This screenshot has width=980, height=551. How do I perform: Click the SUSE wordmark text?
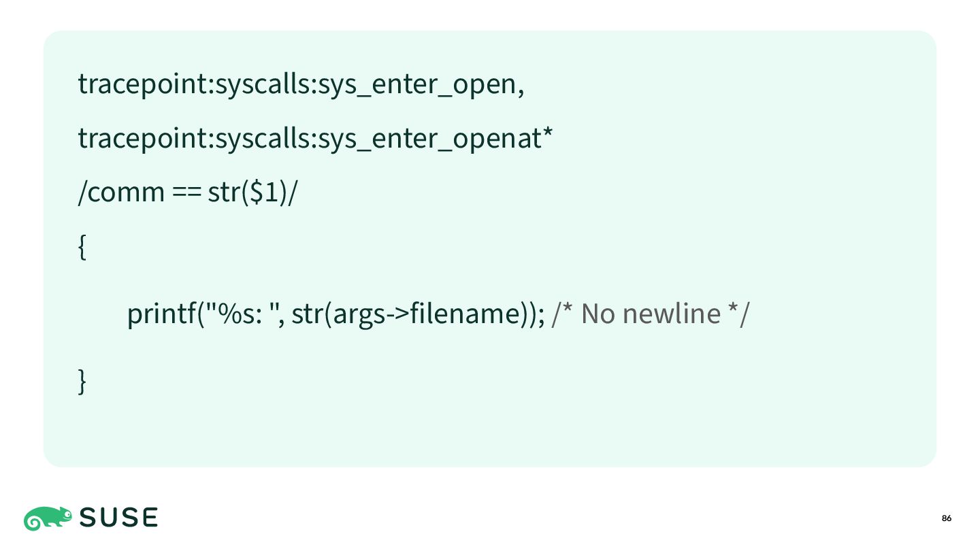119,518
